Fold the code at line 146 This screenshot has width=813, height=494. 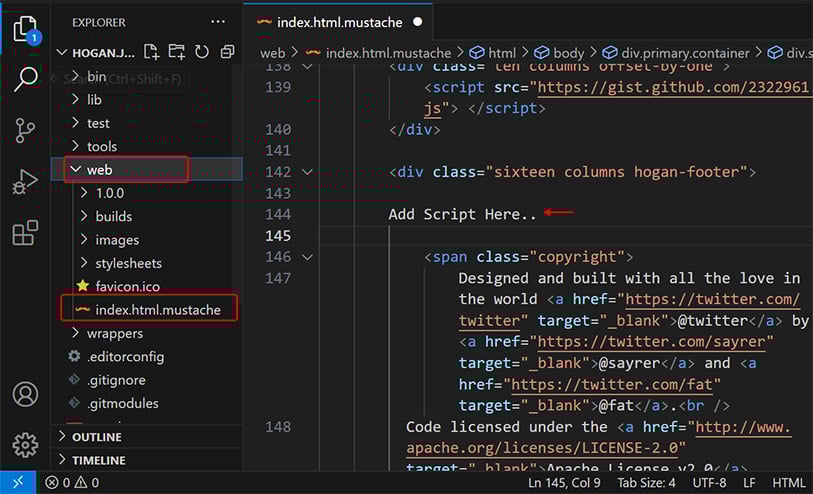tap(307, 257)
